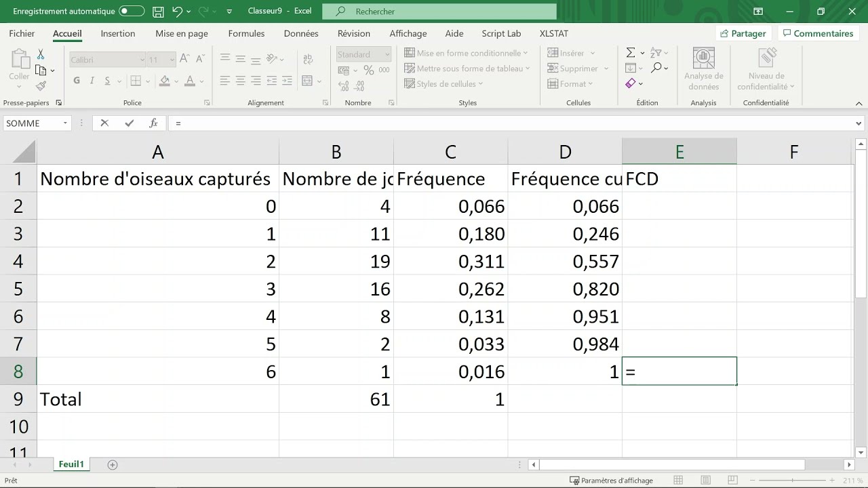Click the percent style icon
Viewport: 868px width, 488px height.
pos(368,70)
